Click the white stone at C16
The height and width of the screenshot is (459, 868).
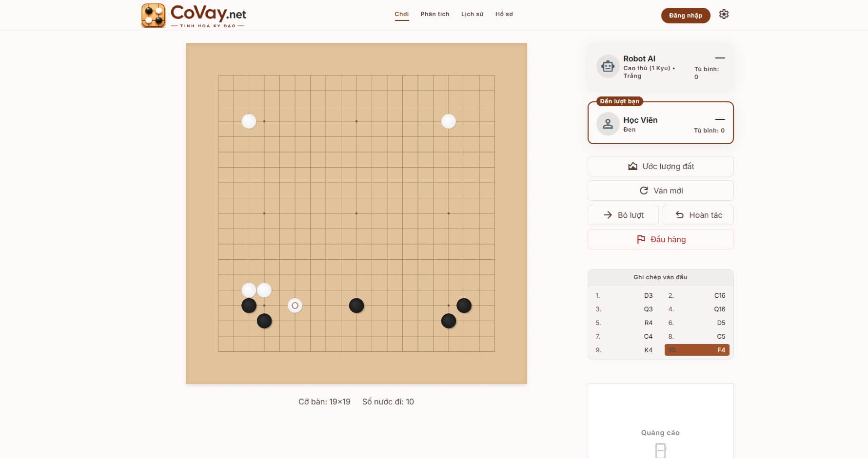pos(249,121)
